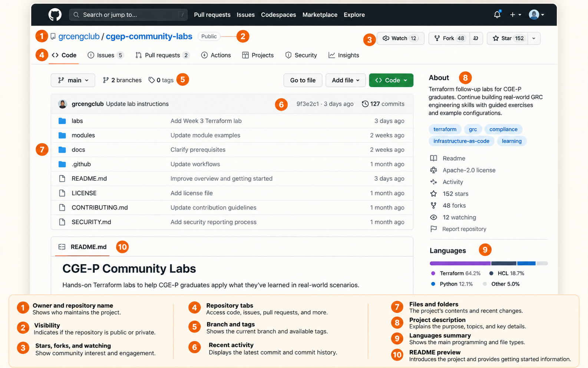Open the main branch selector
The image size is (588, 368).
click(73, 80)
